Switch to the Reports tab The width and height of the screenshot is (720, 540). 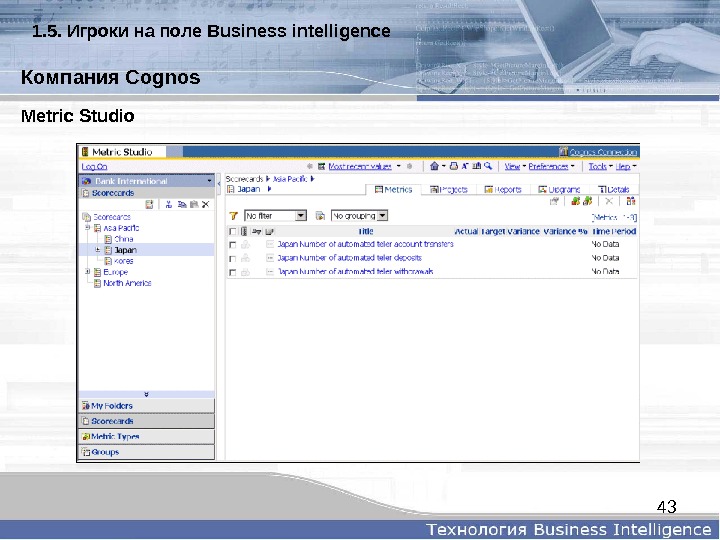coord(503,190)
